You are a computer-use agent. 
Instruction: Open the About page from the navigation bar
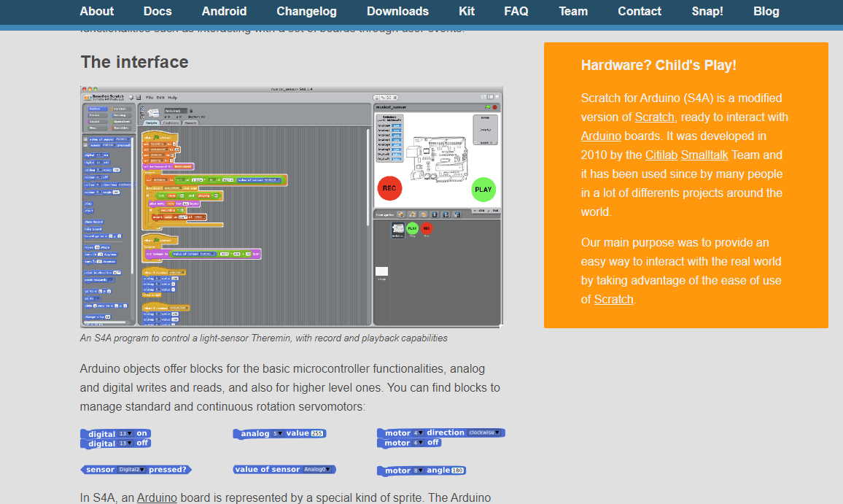pos(97,11)
